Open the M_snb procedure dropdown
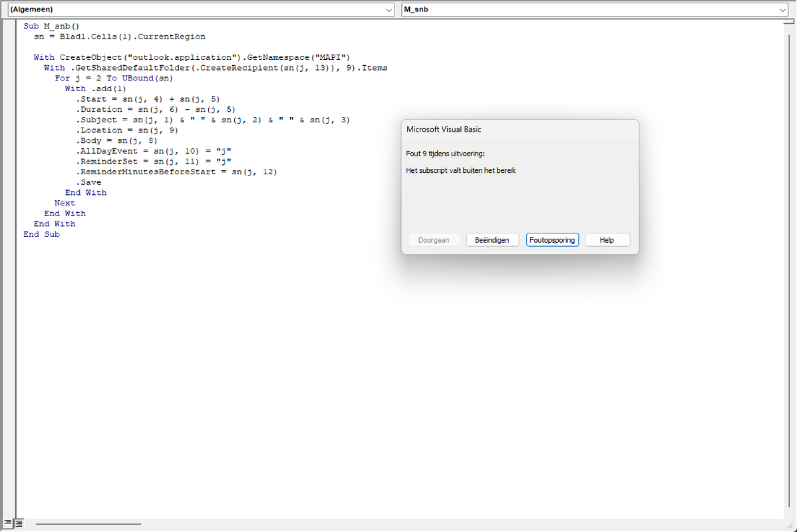The image size is (797, 532). 595,10
